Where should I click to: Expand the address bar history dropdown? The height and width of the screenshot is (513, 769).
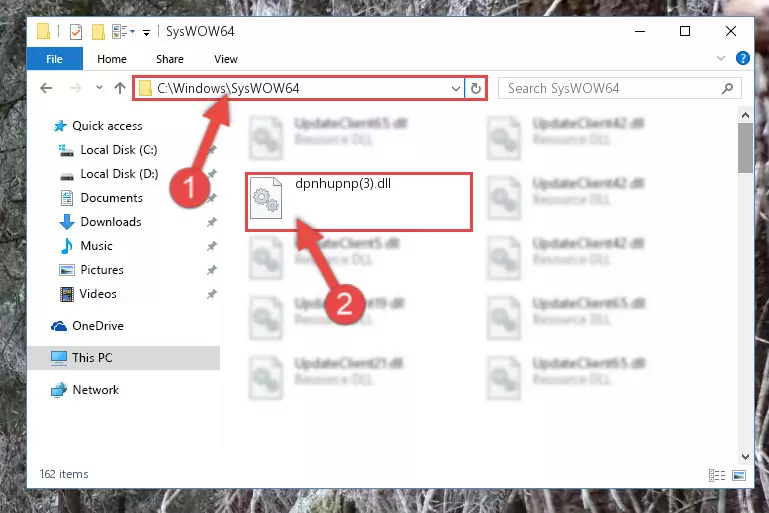point(456,89)
